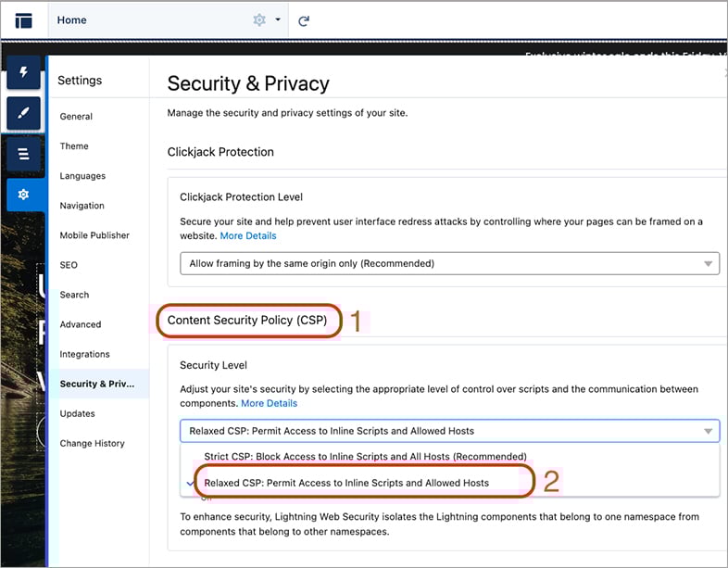View Change History settings
The width and height of the screenshot is (728, 568).
point(92,444)
